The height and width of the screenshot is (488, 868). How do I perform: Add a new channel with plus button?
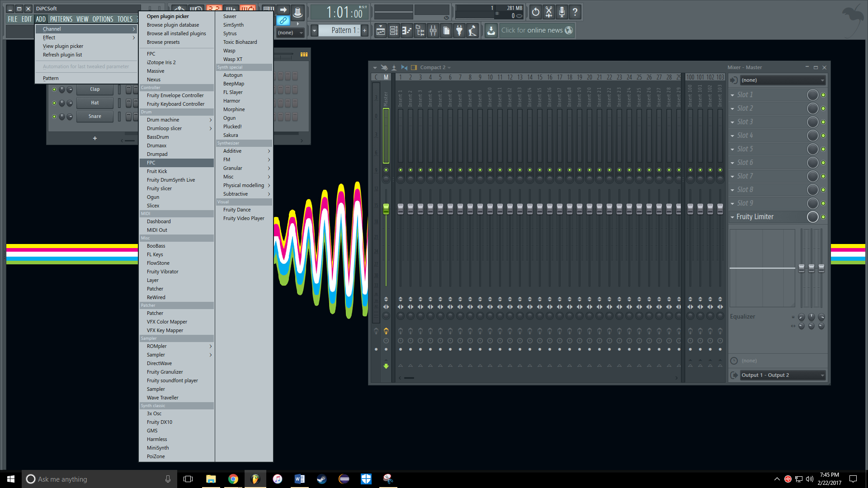pyautogui.click(x=94, y=138)
